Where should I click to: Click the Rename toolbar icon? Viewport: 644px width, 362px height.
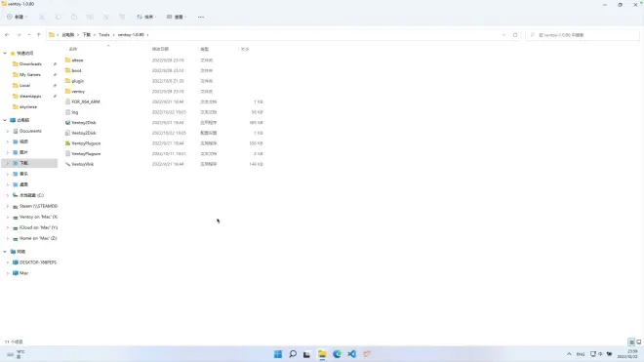click(x=90, y=17)
